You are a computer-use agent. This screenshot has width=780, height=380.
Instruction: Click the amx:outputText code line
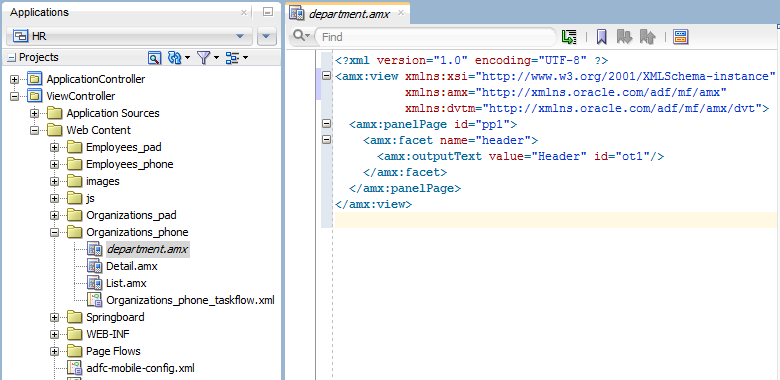tap(520, 156)
